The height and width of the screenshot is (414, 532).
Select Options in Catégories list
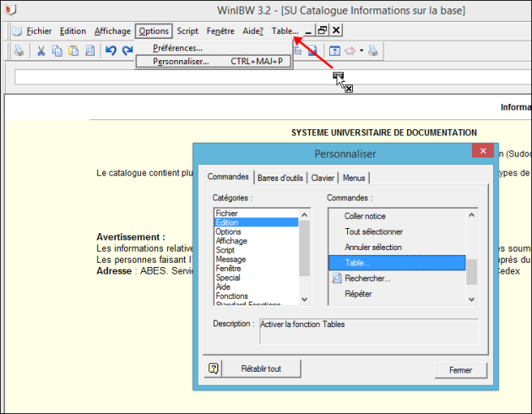(x=257, y=232)
